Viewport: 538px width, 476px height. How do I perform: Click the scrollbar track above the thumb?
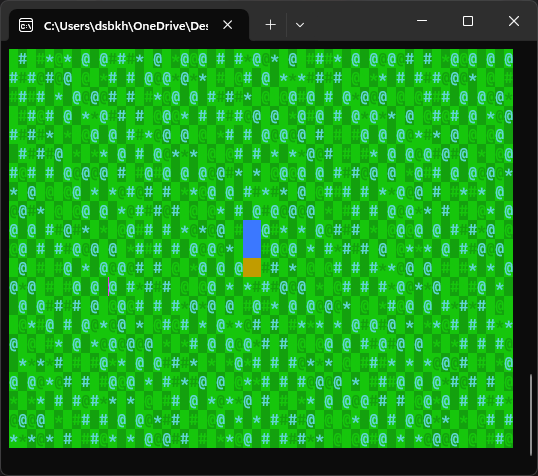click(x=531, y=211)
